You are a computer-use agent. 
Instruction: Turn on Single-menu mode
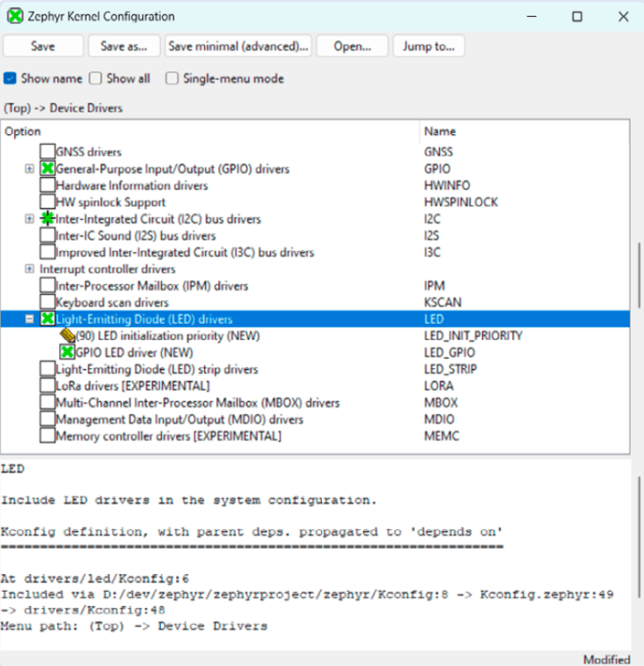pyautogui.click(x=173, y=79)
